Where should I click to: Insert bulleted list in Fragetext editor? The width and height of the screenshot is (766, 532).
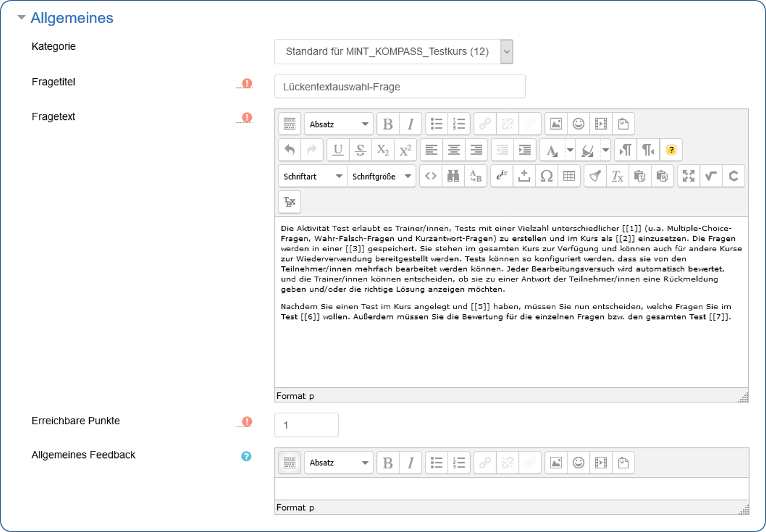coord(437,124)
